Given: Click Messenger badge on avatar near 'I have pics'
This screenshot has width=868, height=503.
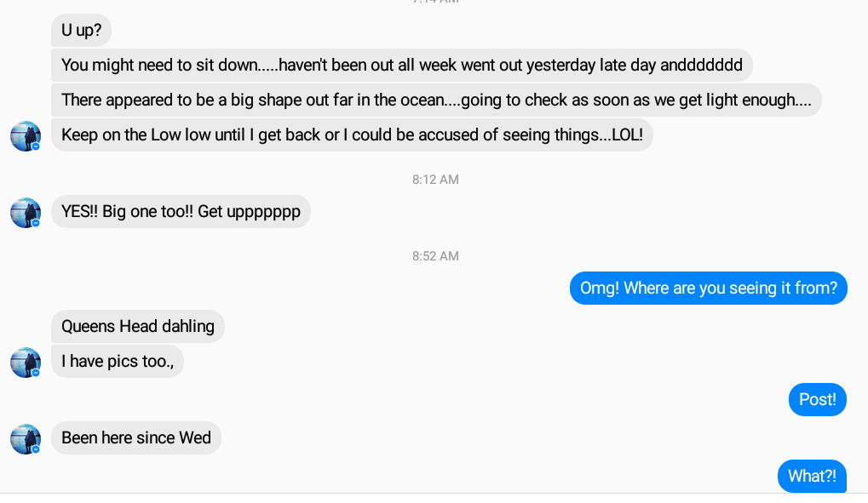Looking at the screenshot, I should [x=36, y=373].
